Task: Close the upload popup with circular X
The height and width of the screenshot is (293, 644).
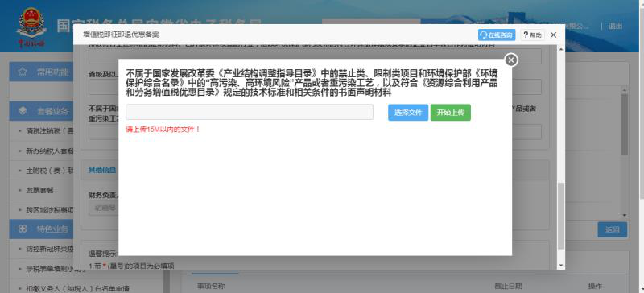Action: click(510, 60)
